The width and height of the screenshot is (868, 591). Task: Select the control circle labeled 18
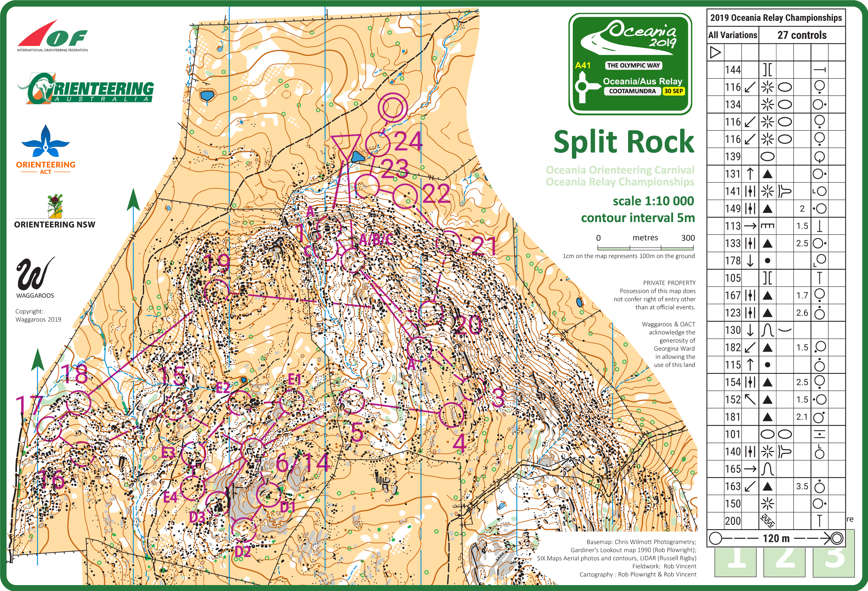click(78, 403)
